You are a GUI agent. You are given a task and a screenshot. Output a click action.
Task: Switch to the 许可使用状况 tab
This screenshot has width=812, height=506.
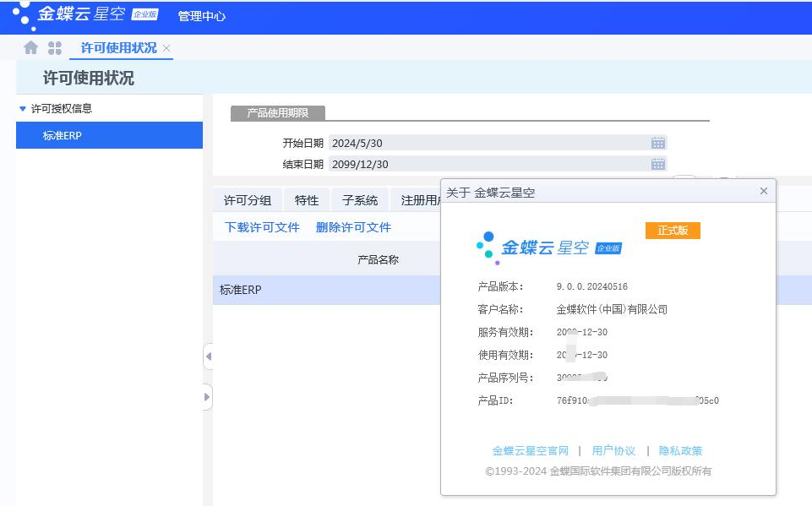118,47
